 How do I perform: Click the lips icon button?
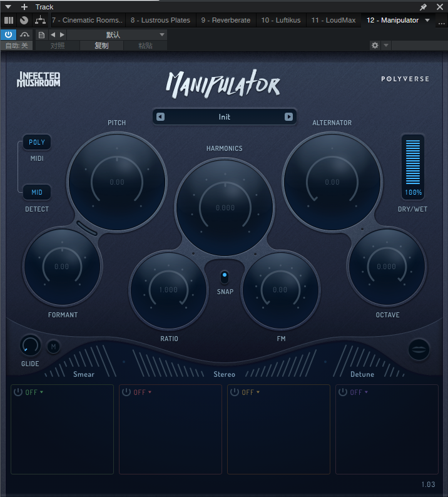pyautogui.click(x=419, y=350)
